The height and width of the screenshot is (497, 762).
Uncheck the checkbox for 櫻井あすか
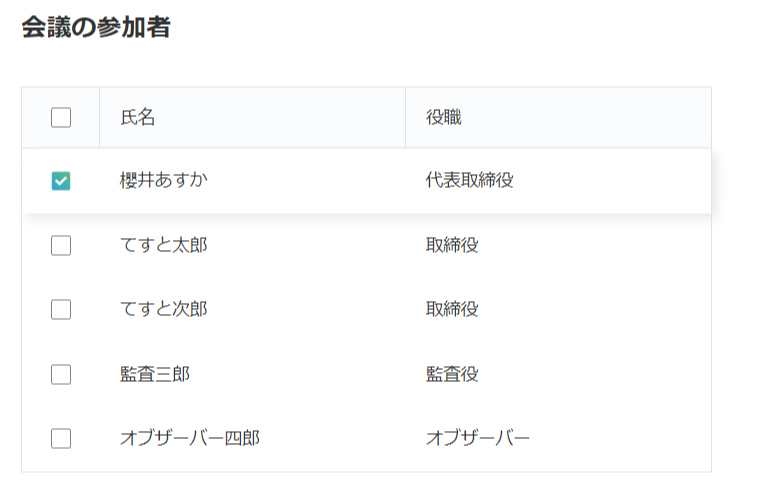click(x=61, y=181)
